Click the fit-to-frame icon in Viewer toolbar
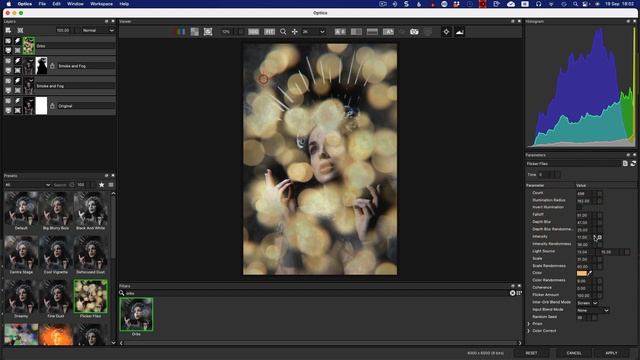 [208, 31]
